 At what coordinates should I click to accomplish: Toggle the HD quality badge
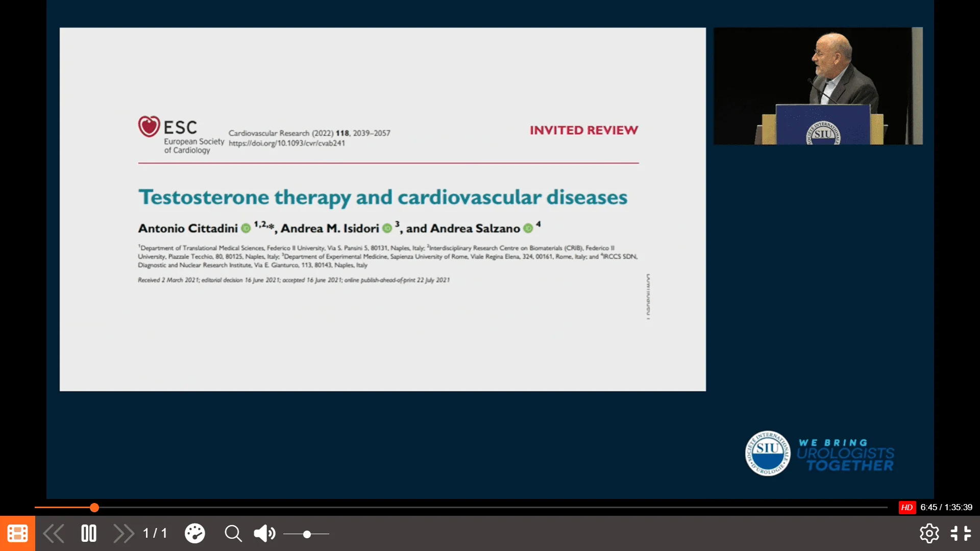[x=907, y=507]
